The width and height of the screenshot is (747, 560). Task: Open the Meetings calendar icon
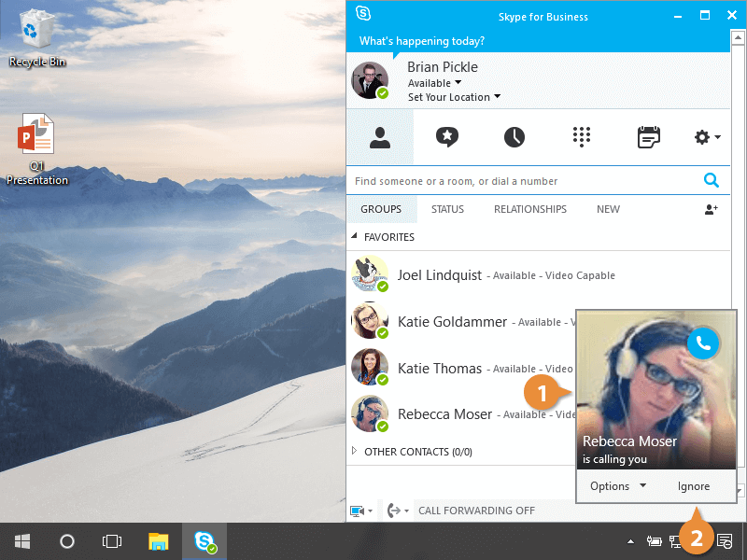click(x=648, y=137)
